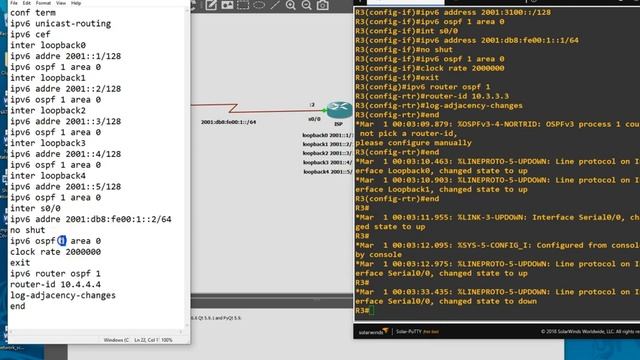
Task: Click the 'log-adjacency-changes' line in Notepad
Action: [63, 295]
